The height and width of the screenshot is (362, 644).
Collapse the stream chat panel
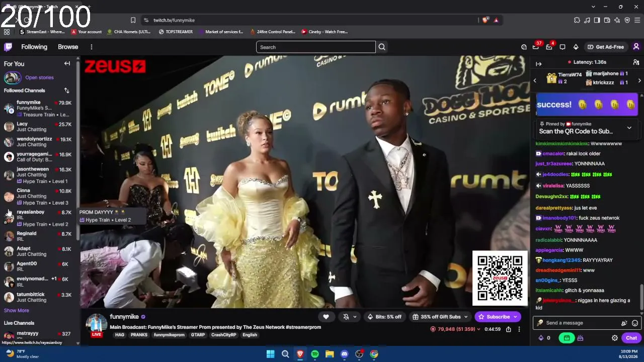click(x=538, y=64)
